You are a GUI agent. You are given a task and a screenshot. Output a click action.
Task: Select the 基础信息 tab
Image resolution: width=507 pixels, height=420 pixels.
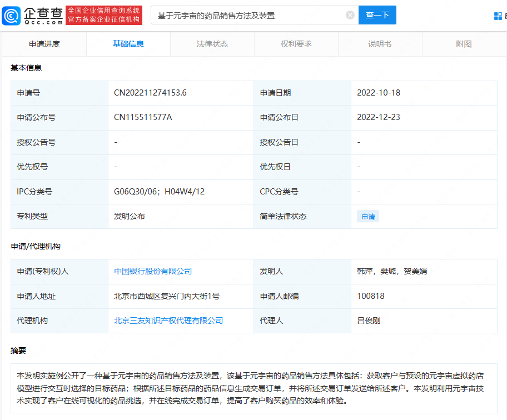coord(128,44)
